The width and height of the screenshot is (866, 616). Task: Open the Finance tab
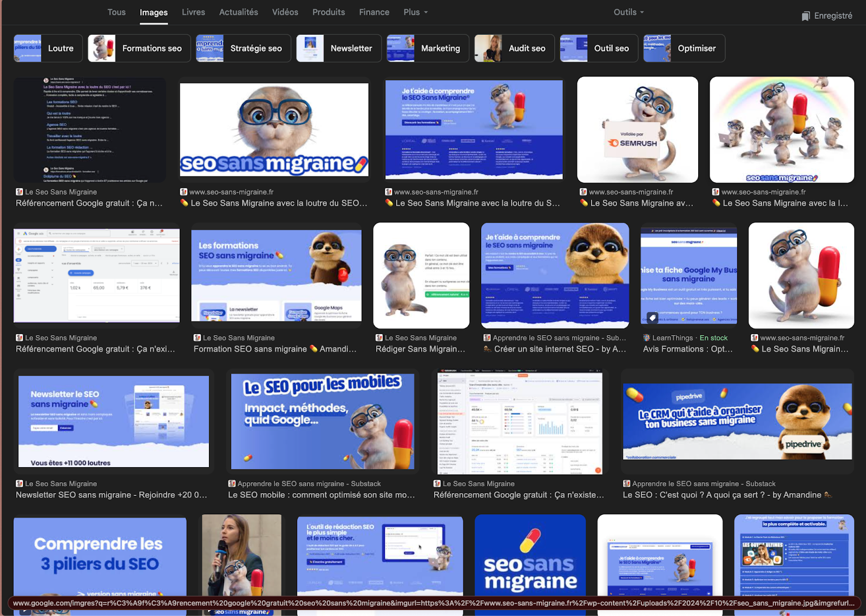374,12
